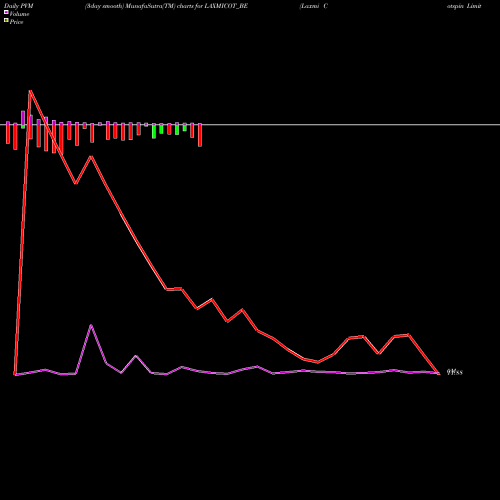Click the Price legend color swatch

tap(6, 21)
